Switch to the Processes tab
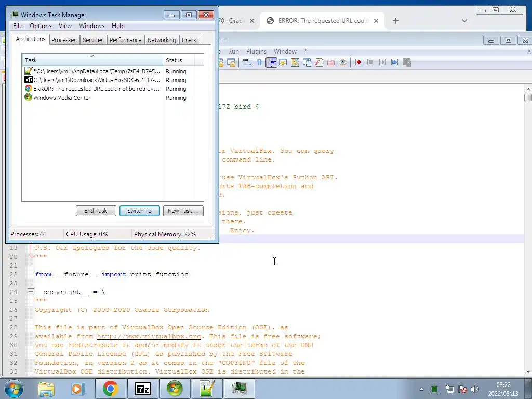532x399 pixels. click(x=64, y=40)
